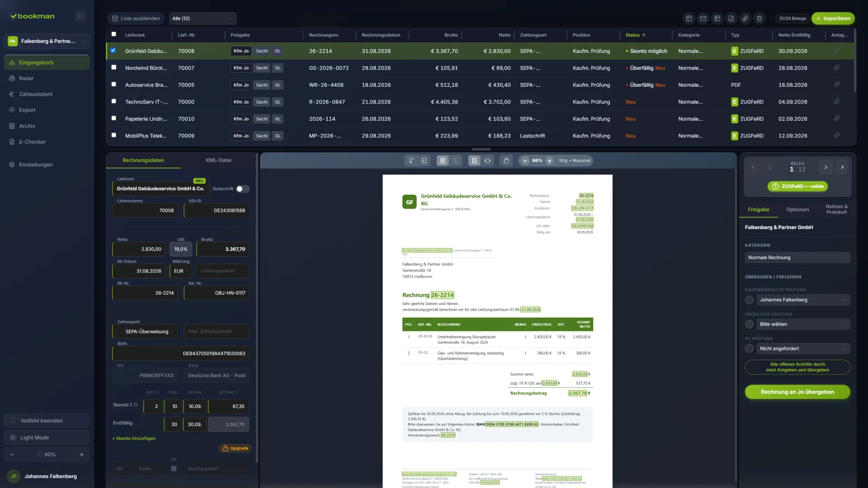This screenshot has width=868, height=488.
Task: Activate the hand pan tool
Action: 506,160
